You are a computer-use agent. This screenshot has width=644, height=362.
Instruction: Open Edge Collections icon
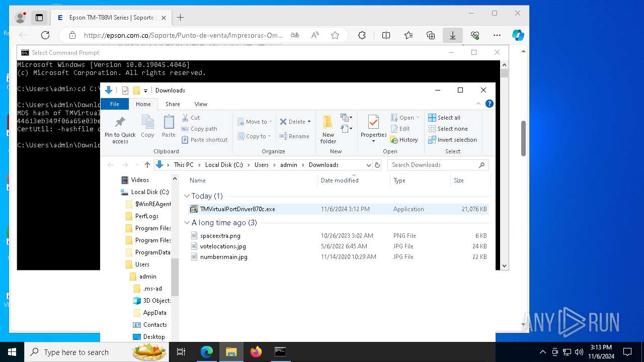tap(431, 35)
